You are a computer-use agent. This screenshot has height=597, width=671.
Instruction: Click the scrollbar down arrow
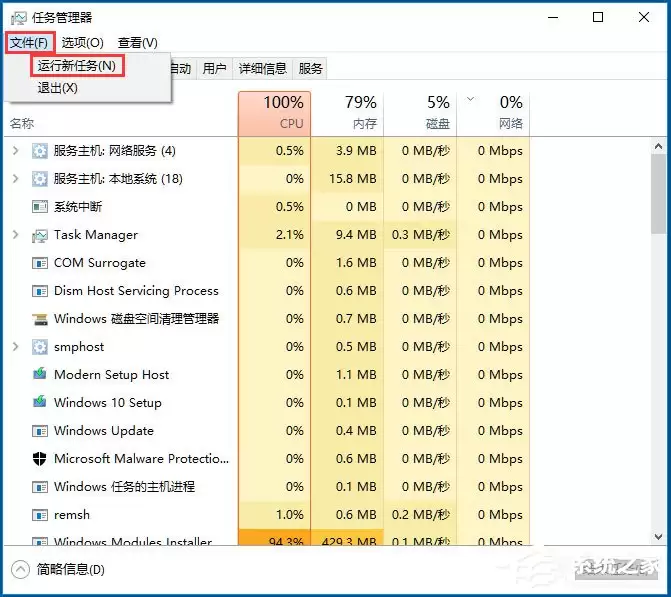pos(659,537)
